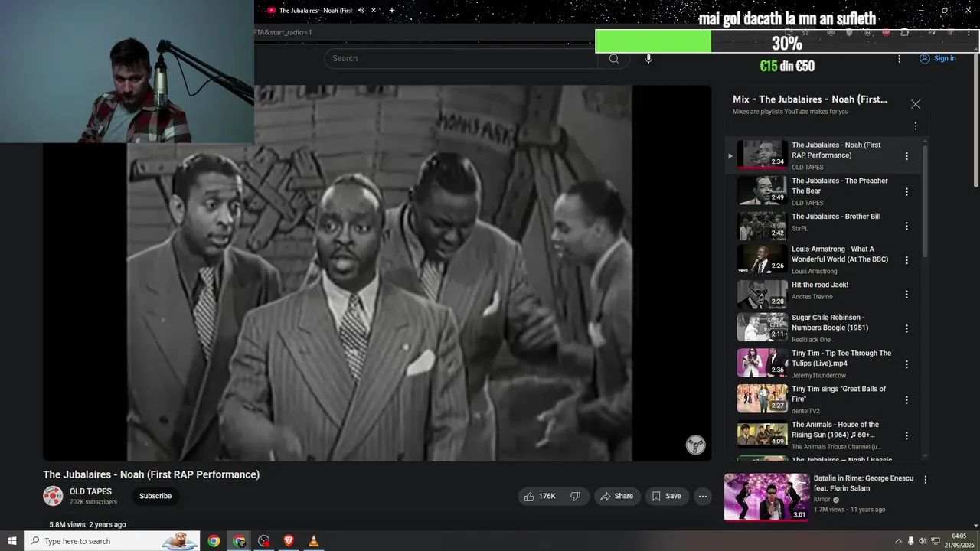Save video to a playlist
This screenshot has height=551, width=980.
666,496
